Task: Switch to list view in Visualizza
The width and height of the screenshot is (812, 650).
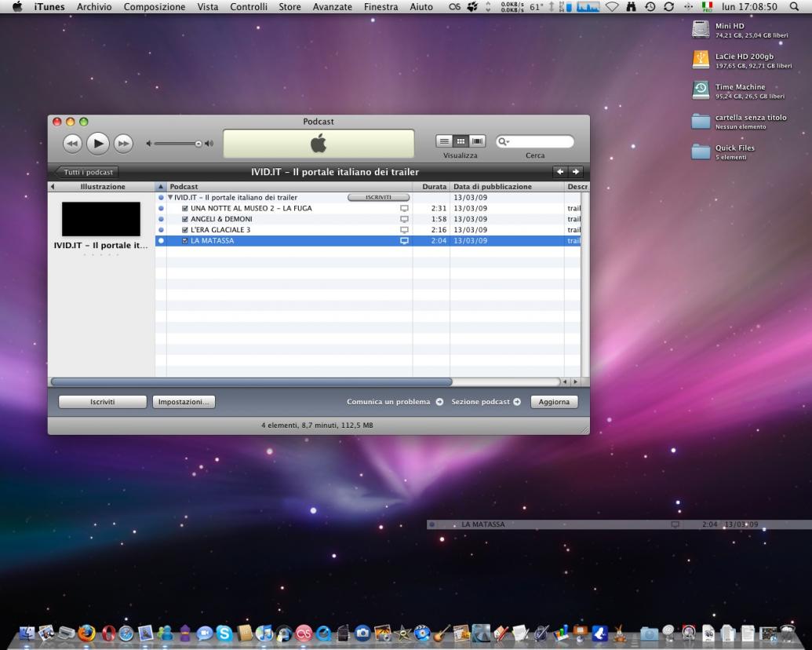Action: 444,141
